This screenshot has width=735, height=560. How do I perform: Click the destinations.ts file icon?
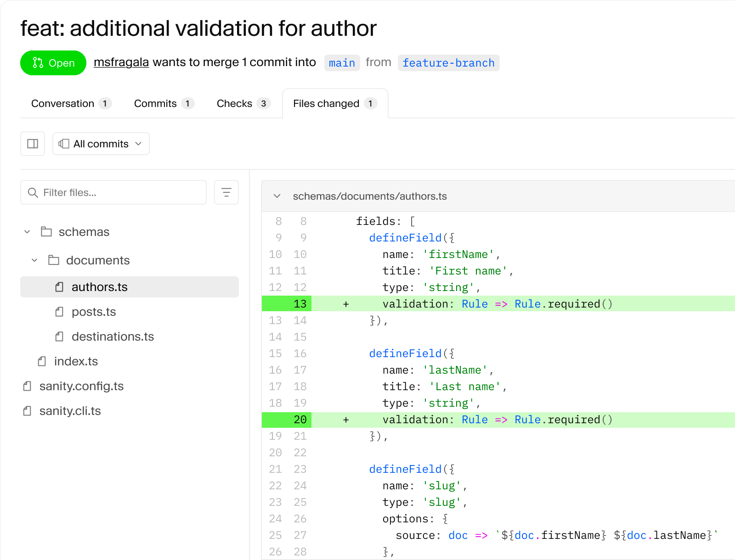click(59, 336)
